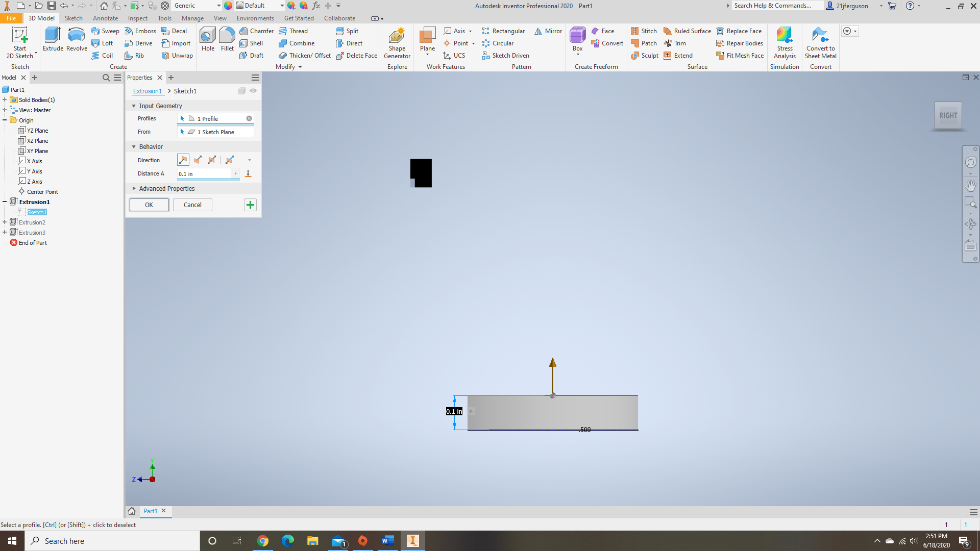
Task: Click the Part1 document tab
Action: [x=151, y=511]
